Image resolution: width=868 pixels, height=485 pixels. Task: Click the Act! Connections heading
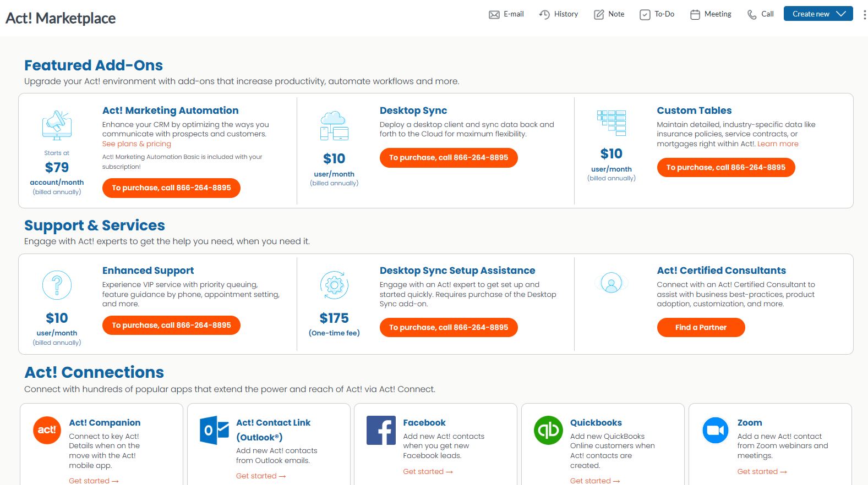coord(94,372)
